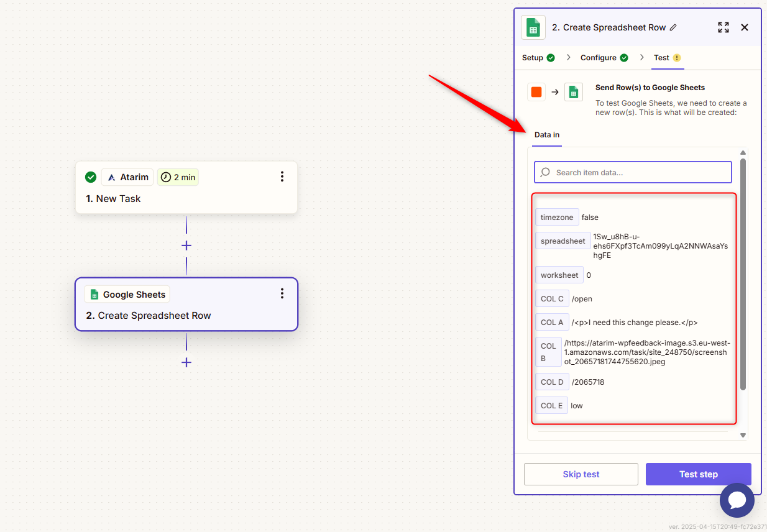Open the chat support bubble
Viewport: 767px width, 532px height.
click(x=737, y=500)
